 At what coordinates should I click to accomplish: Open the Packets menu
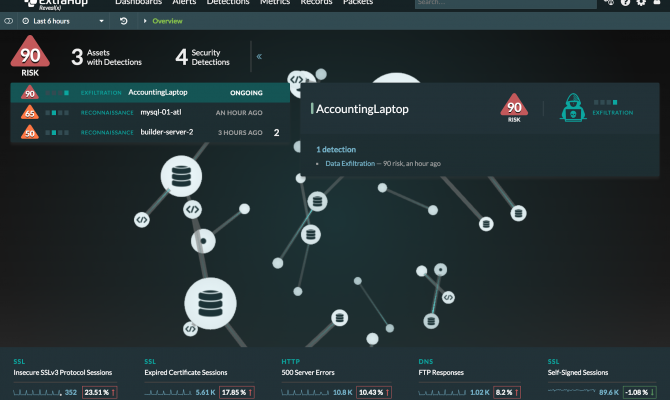tap(358, 3)
